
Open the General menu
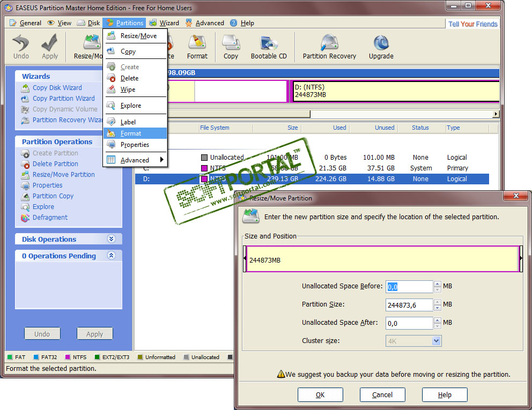pos(26,23)
